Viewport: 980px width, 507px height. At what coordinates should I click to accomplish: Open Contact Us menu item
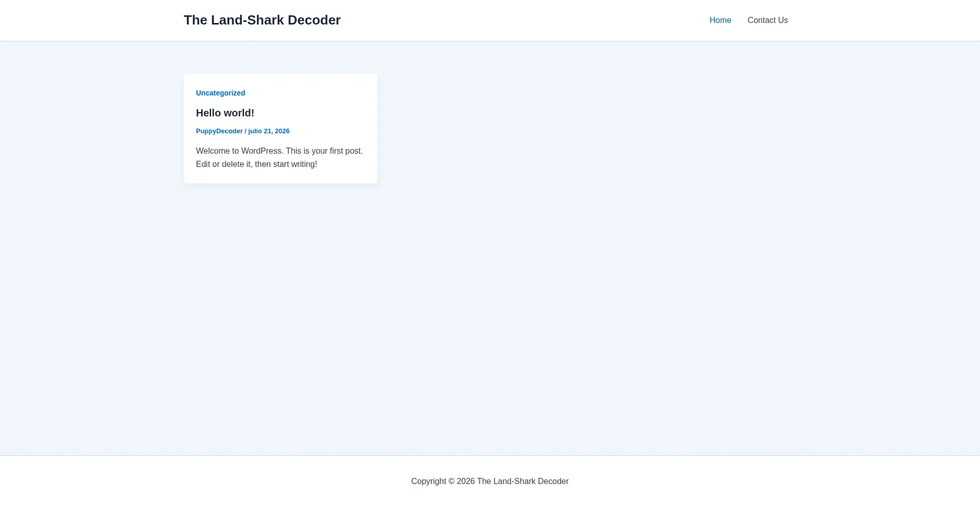(768, 20)
